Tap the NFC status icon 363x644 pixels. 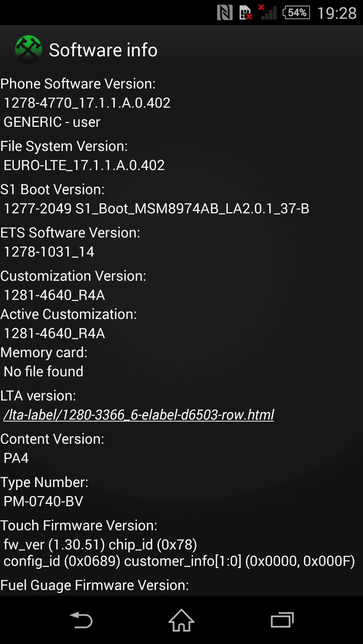pyautogui.click(x=225, y=13)
